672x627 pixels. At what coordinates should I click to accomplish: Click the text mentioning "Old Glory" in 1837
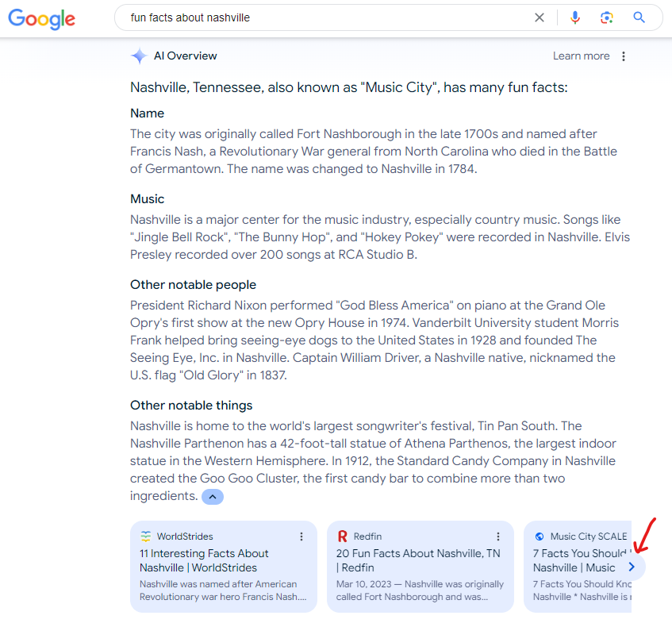[373, 340]
